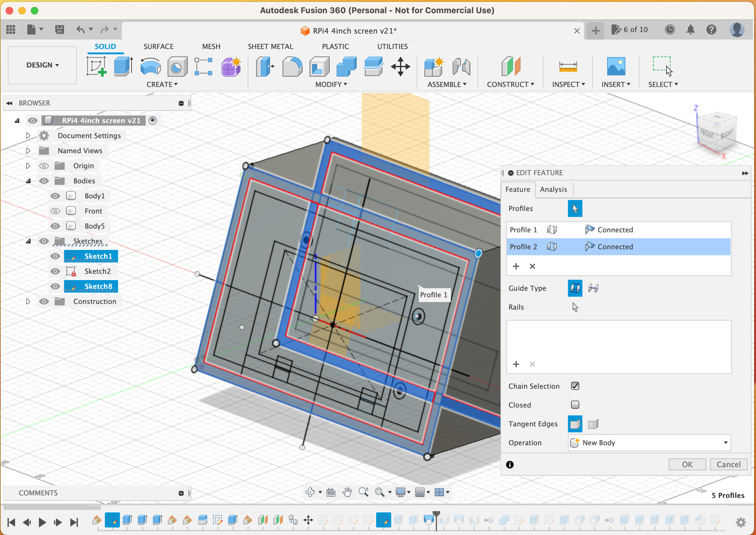The image size is (756, 535).
Task: Add a rail with plus button
Action: [516, 364]
